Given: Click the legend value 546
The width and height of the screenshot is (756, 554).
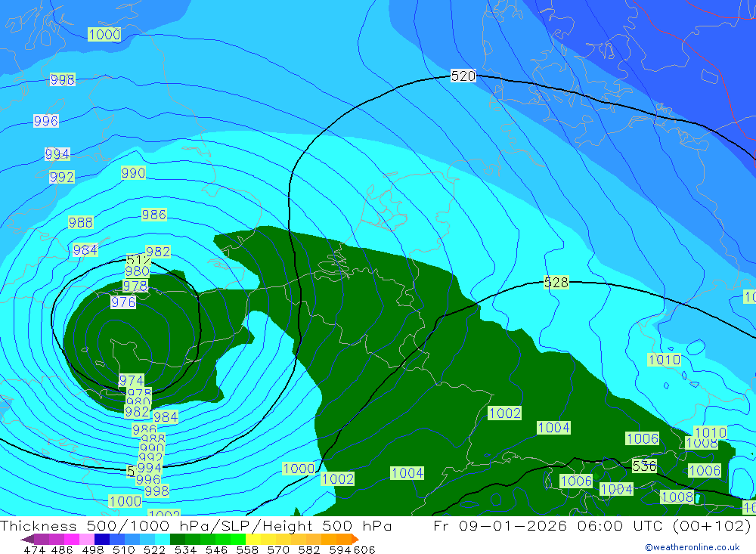Looking at the screenshot, I should [x=216, y=549].
